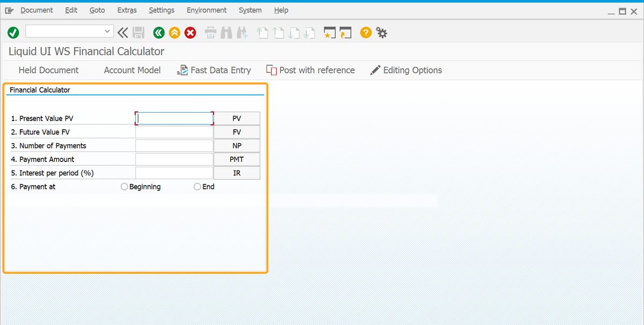Open the Goto menu
The height and width of the screenshot is (325, 644).
[x=97, y=10]
